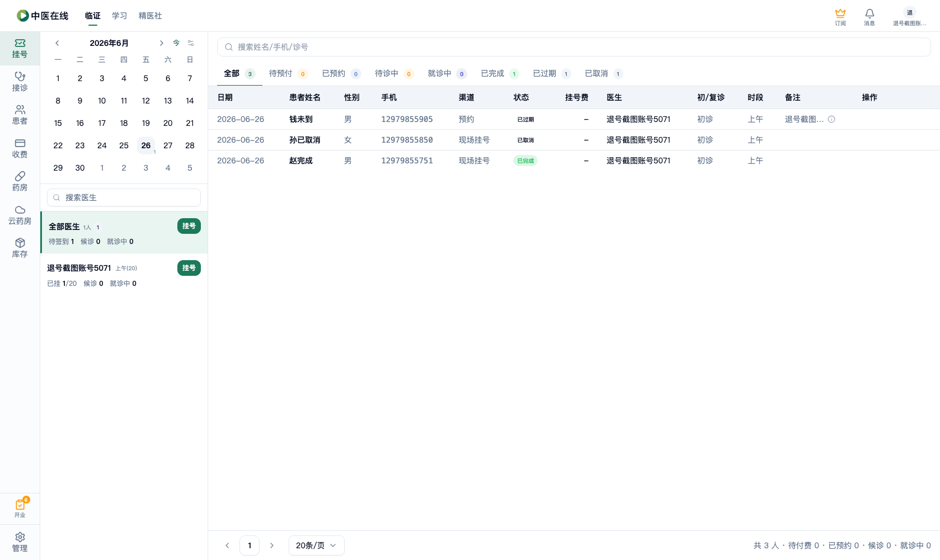Click phone number 12979855751
The image size is (940, 560).
pos(407,161)
